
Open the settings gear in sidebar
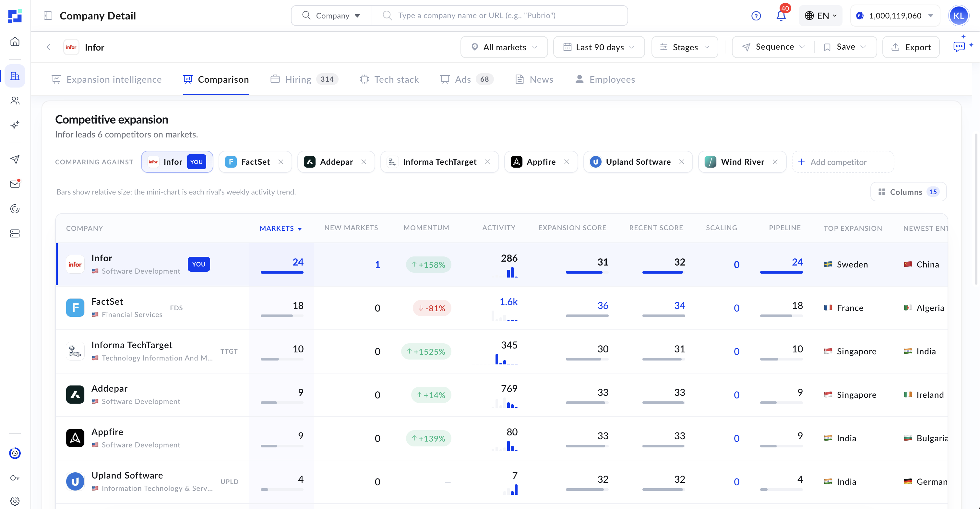(15, 501)
